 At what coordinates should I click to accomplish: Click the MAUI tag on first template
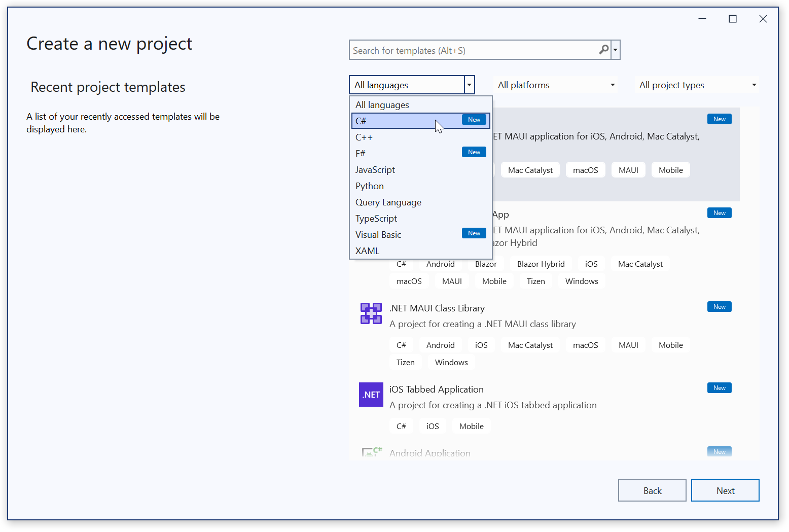628,170
